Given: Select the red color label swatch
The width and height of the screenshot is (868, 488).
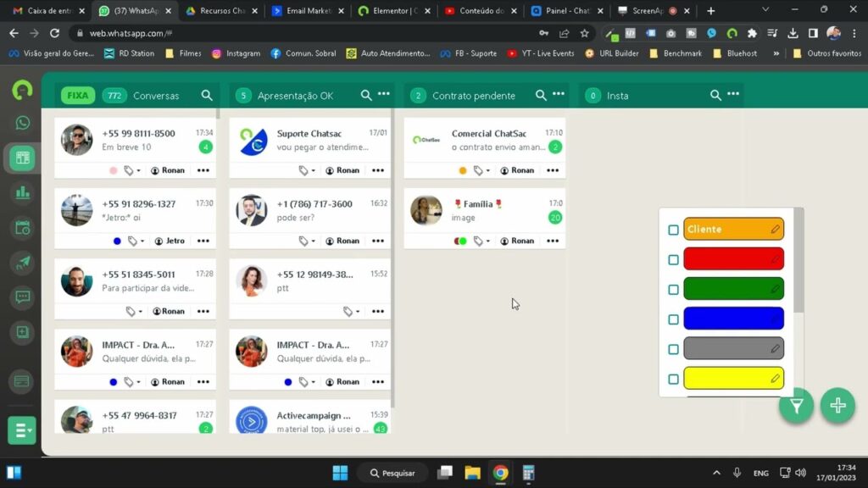Looking at the screenshot, I should point(733,259).
